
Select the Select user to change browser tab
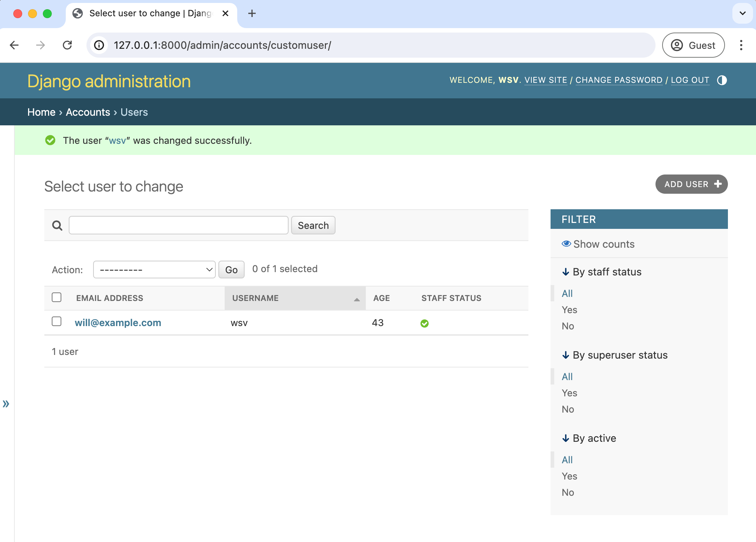pos(151,14)
